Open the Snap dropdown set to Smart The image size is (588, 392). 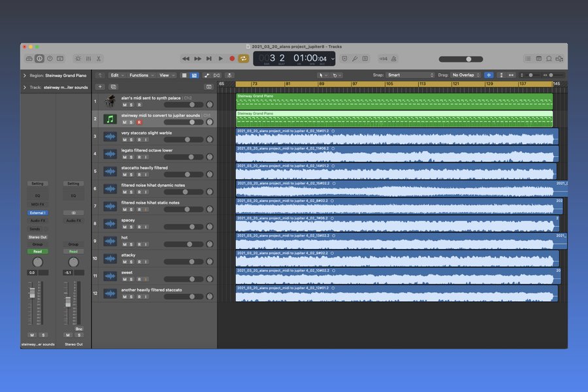click(x=409, y=75)
